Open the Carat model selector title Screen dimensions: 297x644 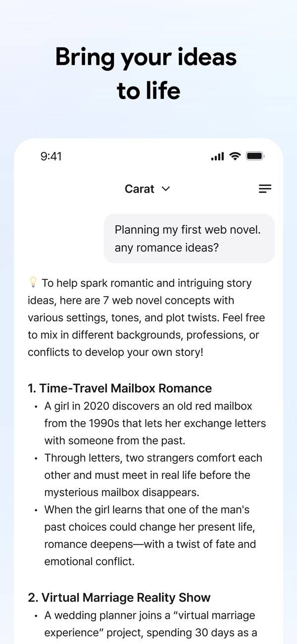pyautogui.click(x=140, y=189)
